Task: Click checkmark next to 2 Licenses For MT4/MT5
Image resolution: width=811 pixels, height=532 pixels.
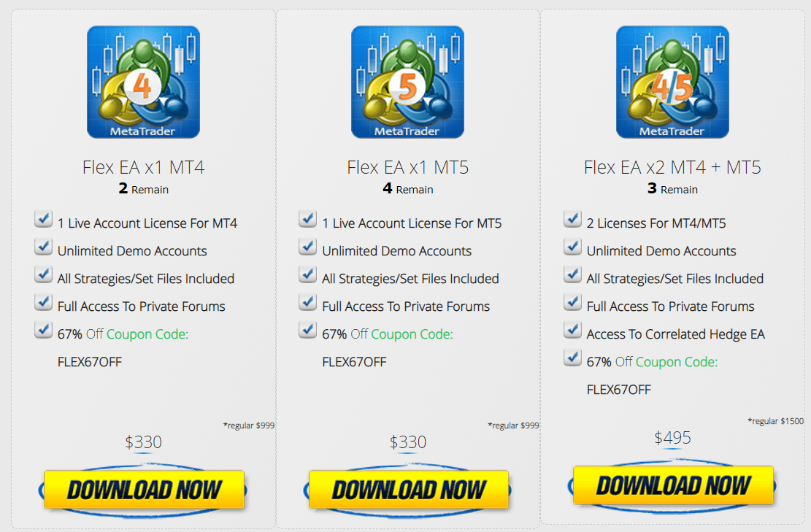Action: [572, 219]
